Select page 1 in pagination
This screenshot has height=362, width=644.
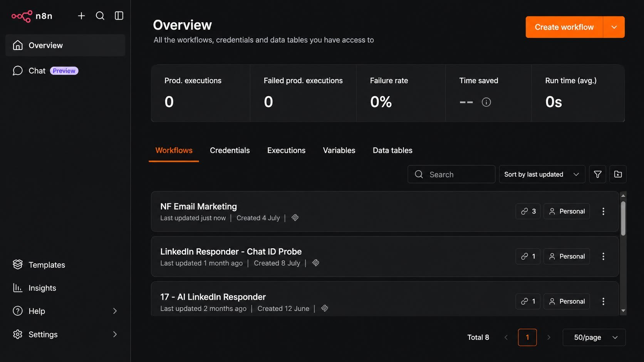click(527, 337)
